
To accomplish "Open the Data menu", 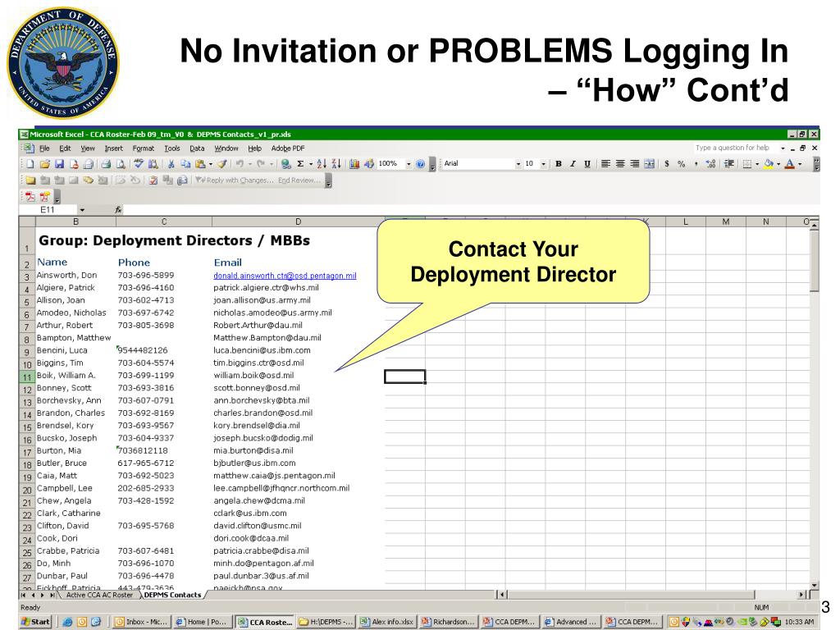I will [197, 148].
